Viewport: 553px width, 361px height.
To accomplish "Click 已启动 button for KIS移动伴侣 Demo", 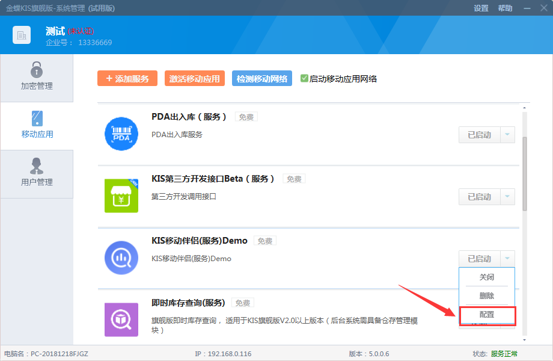I will pyautogui.click(x=480, y=259).
